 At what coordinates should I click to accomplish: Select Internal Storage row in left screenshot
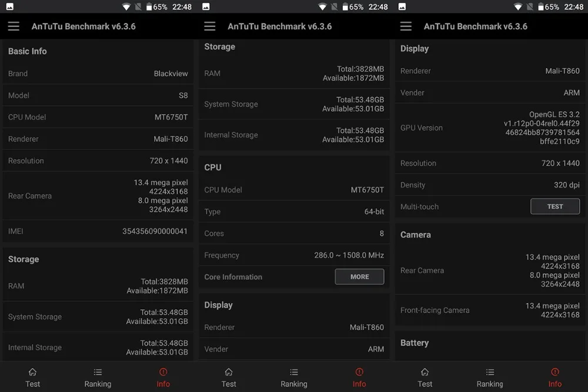(x=98, y=347)
